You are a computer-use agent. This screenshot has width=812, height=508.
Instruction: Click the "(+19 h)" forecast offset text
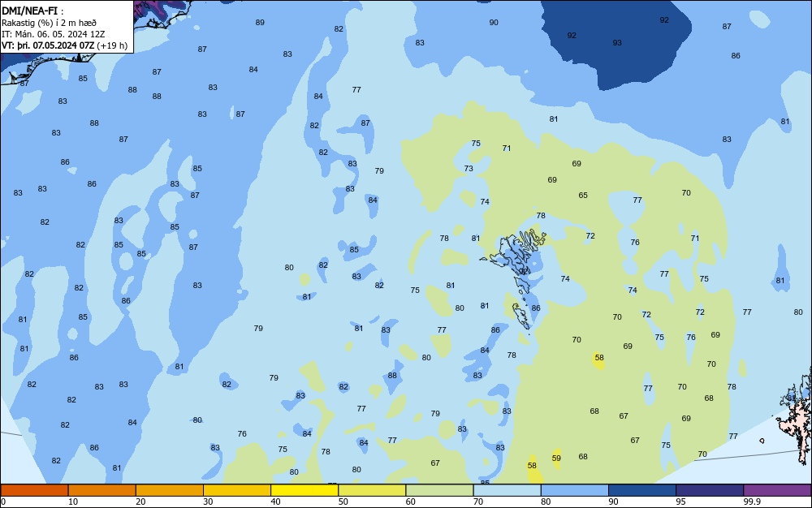(112, 45)
